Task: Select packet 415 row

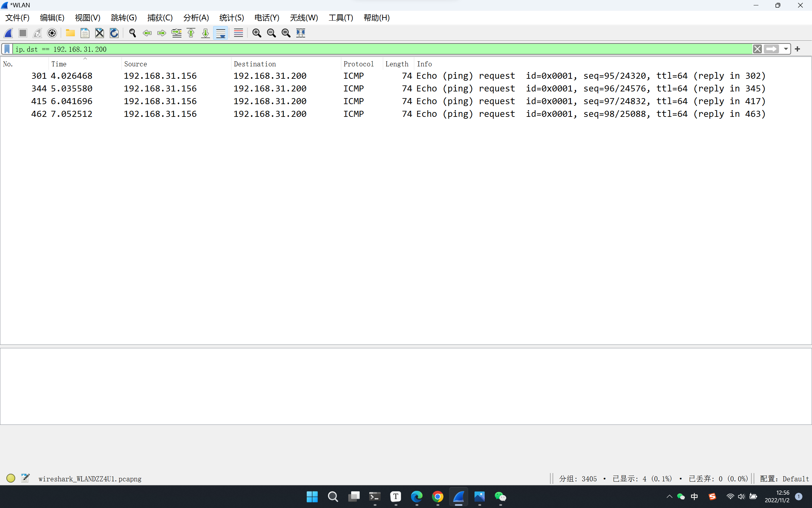Action: pyautogui.click(x=405, y=102)
